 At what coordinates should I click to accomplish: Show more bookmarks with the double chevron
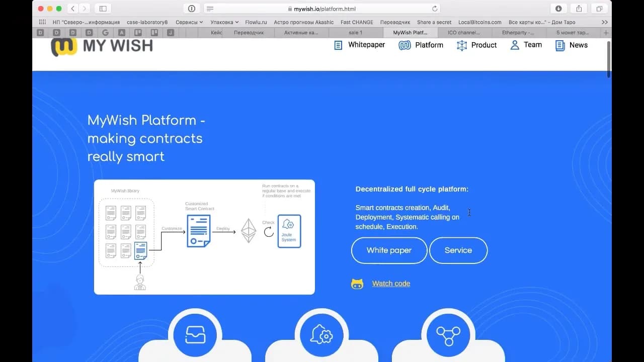coord(604,22)
